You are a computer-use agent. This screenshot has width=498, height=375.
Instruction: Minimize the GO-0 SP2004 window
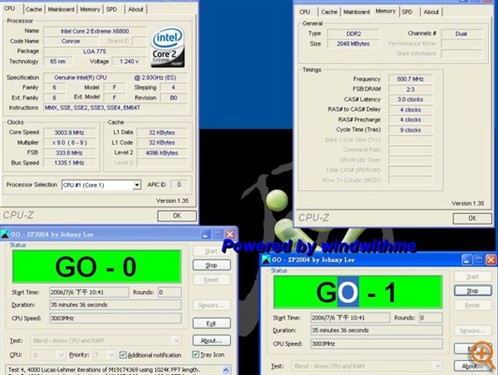[x=206, y=234]
